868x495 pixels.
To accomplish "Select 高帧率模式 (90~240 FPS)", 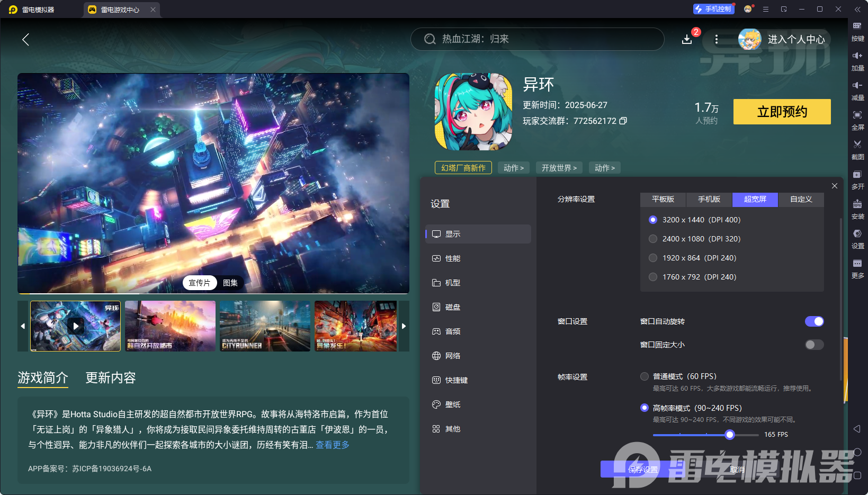I will (x=645, y=408).
